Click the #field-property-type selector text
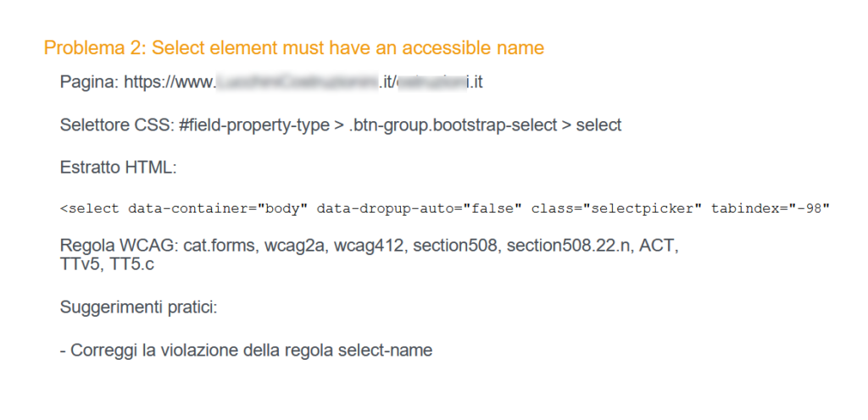 coord(254,125)
